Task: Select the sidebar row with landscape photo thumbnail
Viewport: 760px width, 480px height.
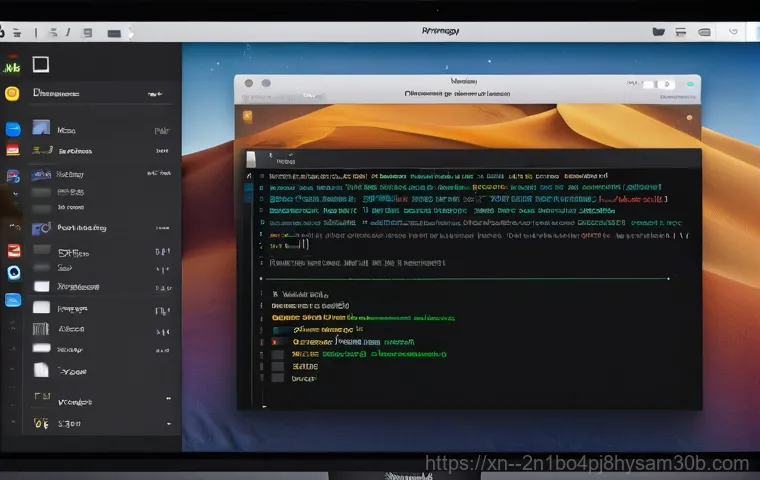Action: pyautogui.click(x=101, y=130)
